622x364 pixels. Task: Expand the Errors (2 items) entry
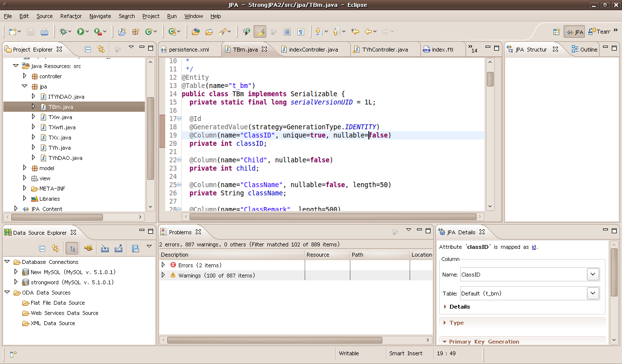point(163,265)
